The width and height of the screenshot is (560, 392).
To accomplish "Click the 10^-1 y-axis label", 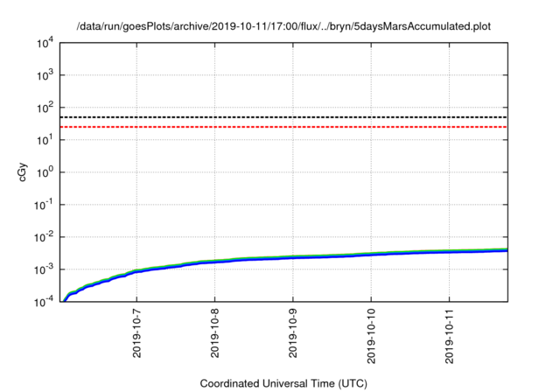I will tap(45, 205).
